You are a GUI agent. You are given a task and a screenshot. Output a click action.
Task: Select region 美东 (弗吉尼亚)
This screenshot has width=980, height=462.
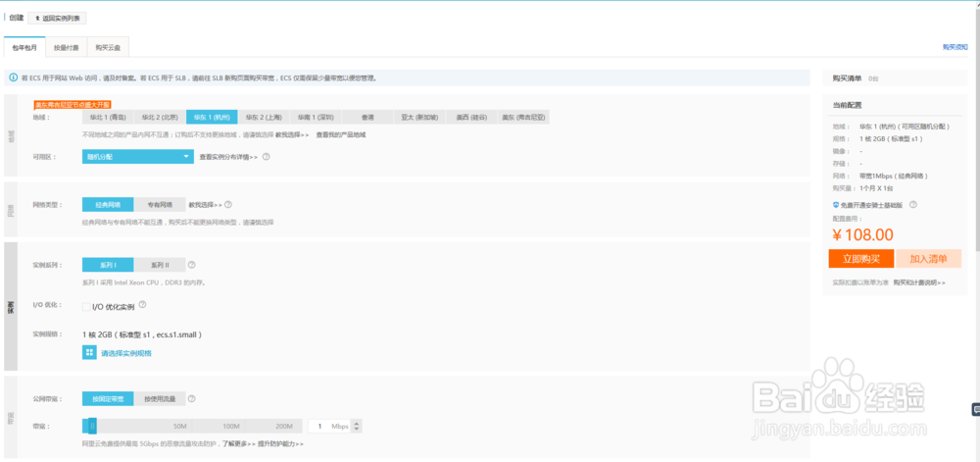[x=523, y=117]
